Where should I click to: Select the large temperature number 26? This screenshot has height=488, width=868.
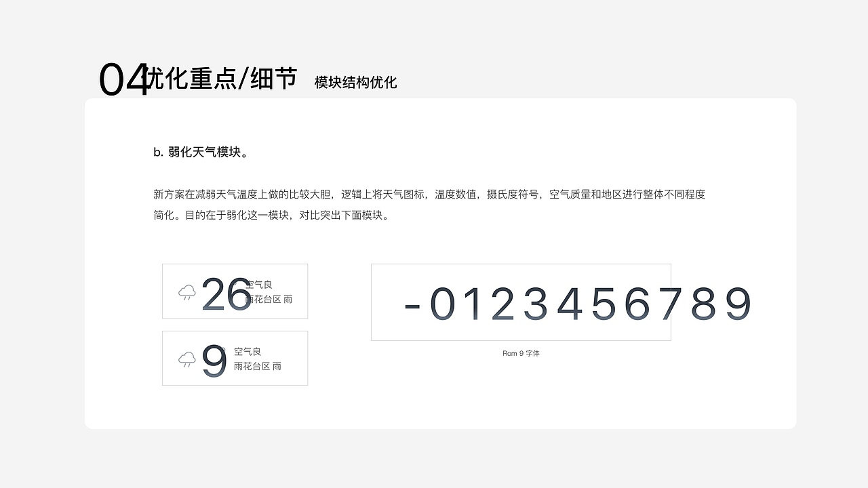pyautogui.click(x=227, y=293)
